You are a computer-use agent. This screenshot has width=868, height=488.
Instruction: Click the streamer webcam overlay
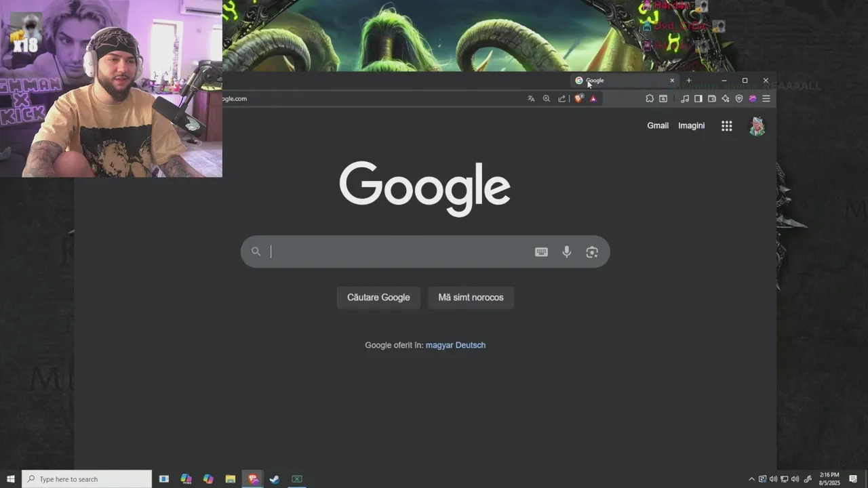point(111,89)
